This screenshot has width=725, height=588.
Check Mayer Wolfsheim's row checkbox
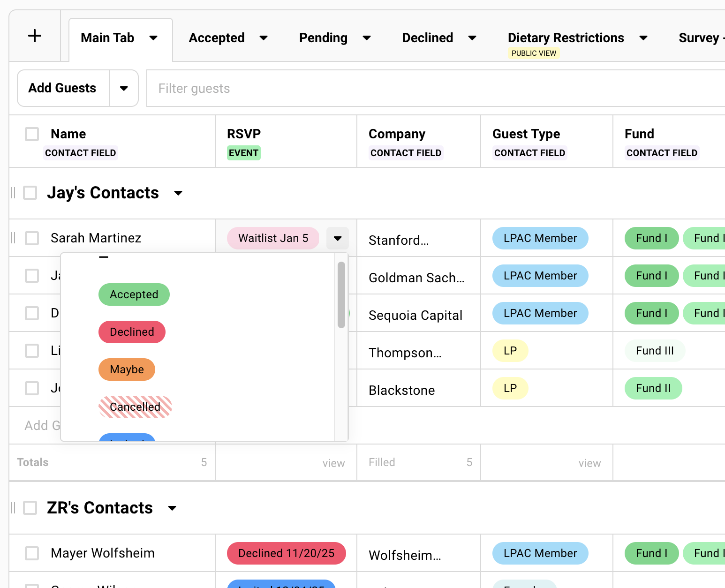[x=31, y=553]
